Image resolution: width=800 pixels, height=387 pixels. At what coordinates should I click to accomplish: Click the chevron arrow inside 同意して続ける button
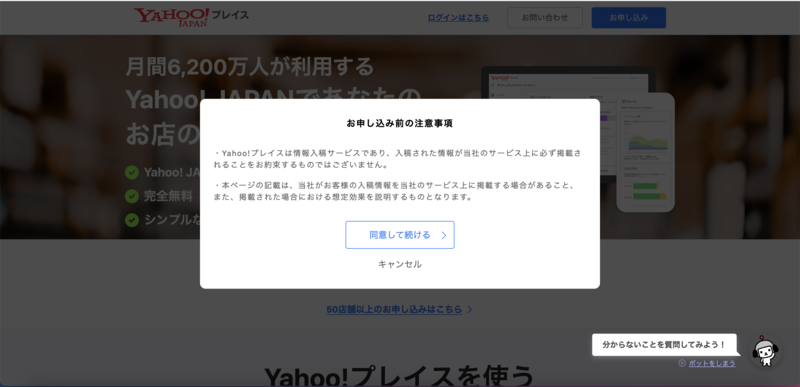coord(443,235)
